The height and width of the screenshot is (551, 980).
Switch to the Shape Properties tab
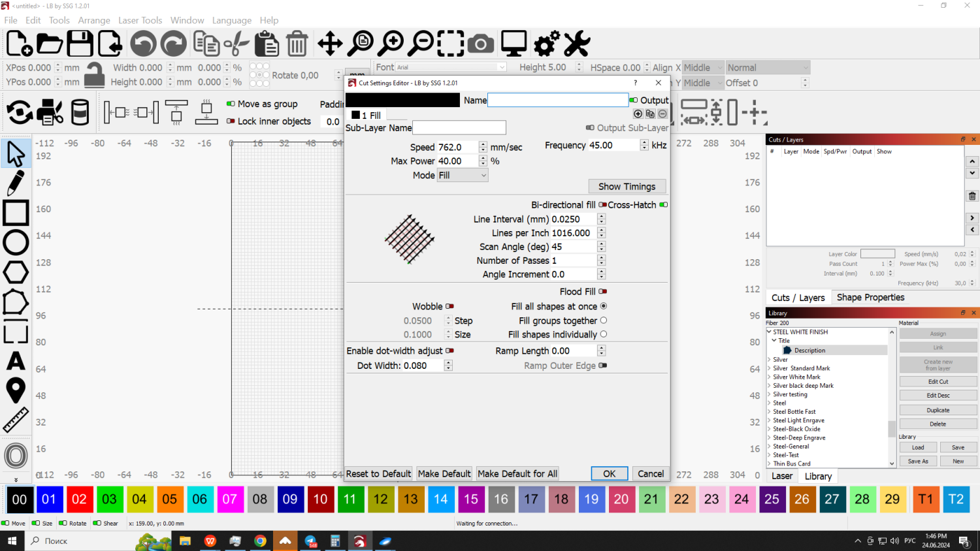[870, 298]
